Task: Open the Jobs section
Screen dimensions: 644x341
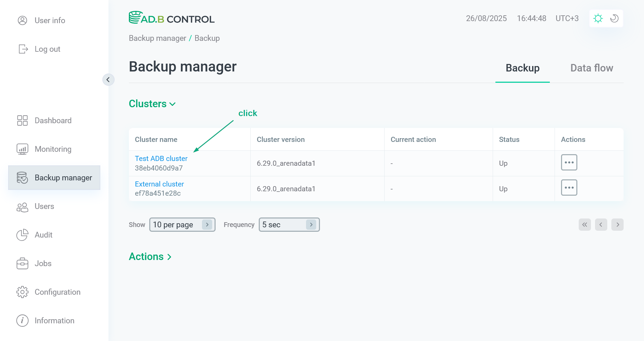Action: tap(43, 263)
